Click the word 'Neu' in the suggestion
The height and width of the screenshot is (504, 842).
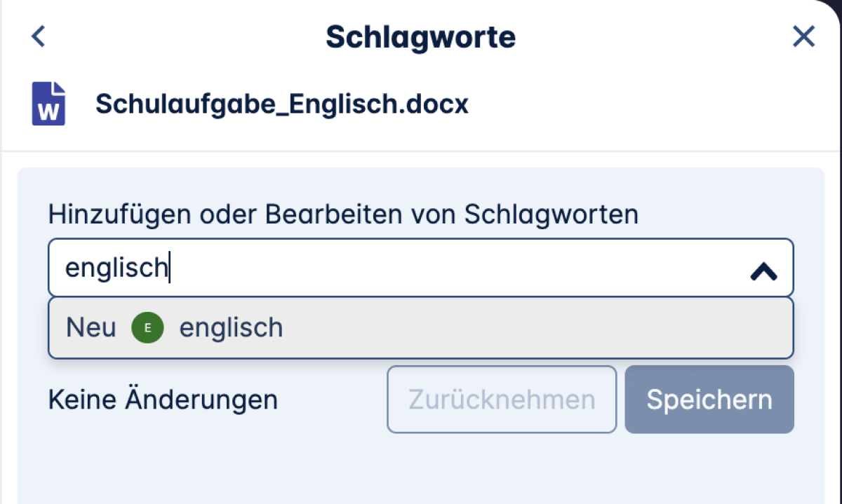coord(91,327)
